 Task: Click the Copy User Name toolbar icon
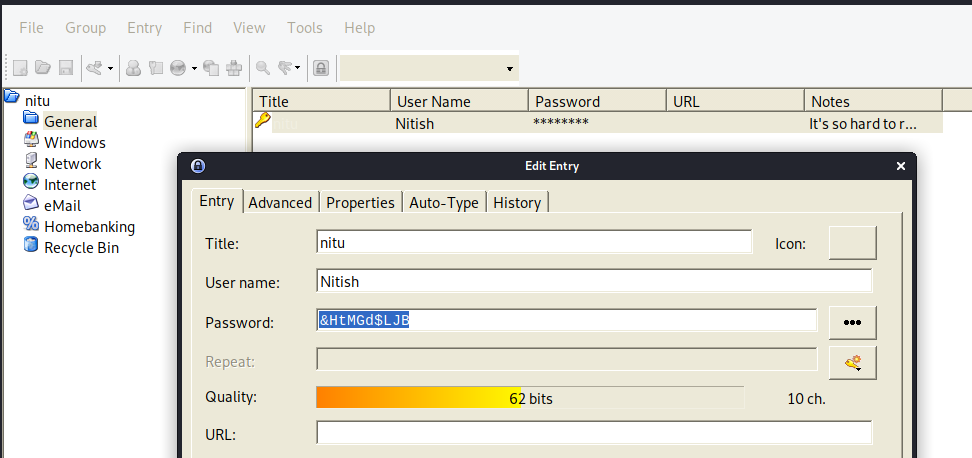point(133,68)
